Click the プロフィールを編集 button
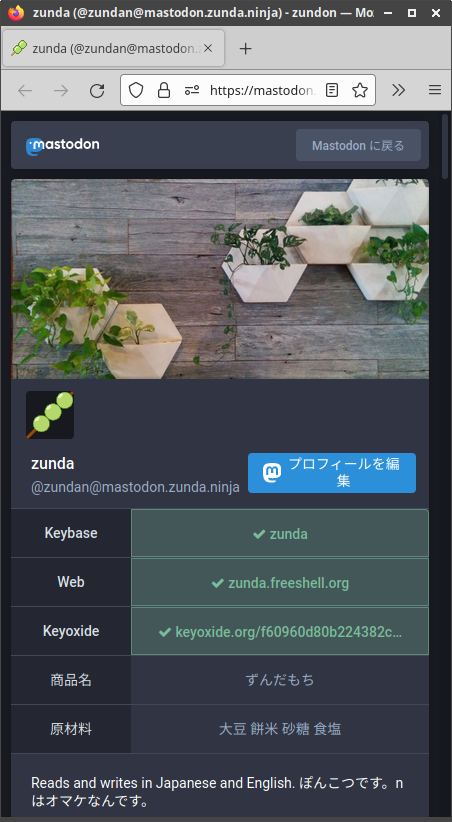This screenshot has height=822, width=452. (x=332, y=473)
